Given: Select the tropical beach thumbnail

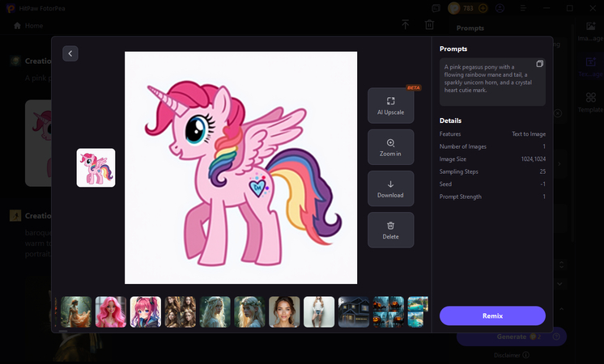Looking at the screenshot, I should (x=418, y=311).
